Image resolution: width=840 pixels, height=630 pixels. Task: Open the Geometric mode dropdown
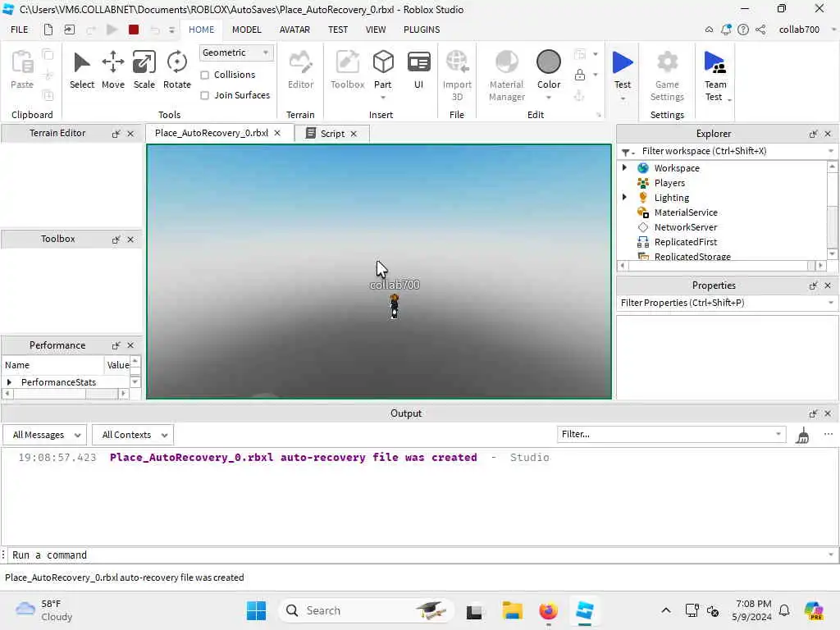[235, 52]
